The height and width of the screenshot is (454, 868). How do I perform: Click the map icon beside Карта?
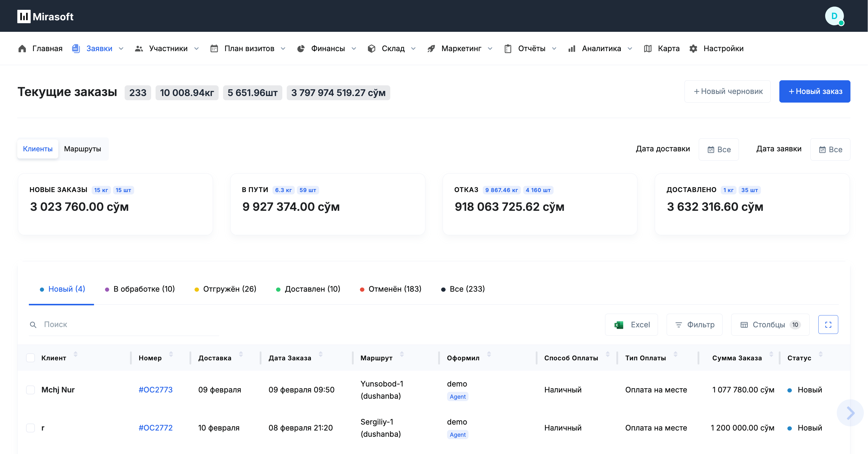(647, 48)
